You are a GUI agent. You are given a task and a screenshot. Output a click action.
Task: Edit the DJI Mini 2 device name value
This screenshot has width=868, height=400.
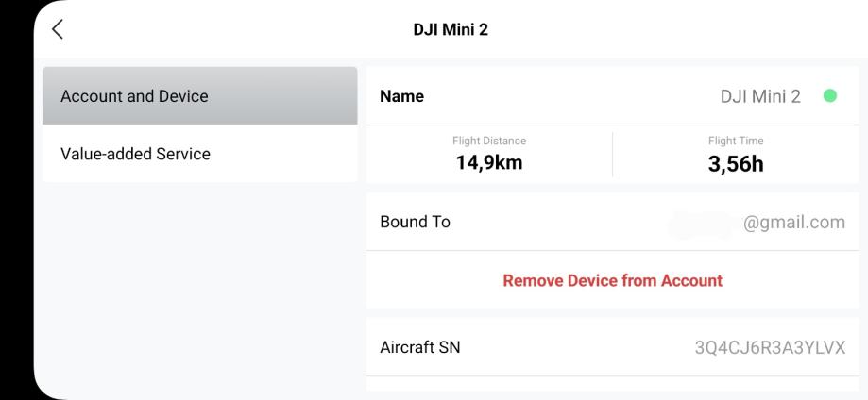click(x=760, y=96)
